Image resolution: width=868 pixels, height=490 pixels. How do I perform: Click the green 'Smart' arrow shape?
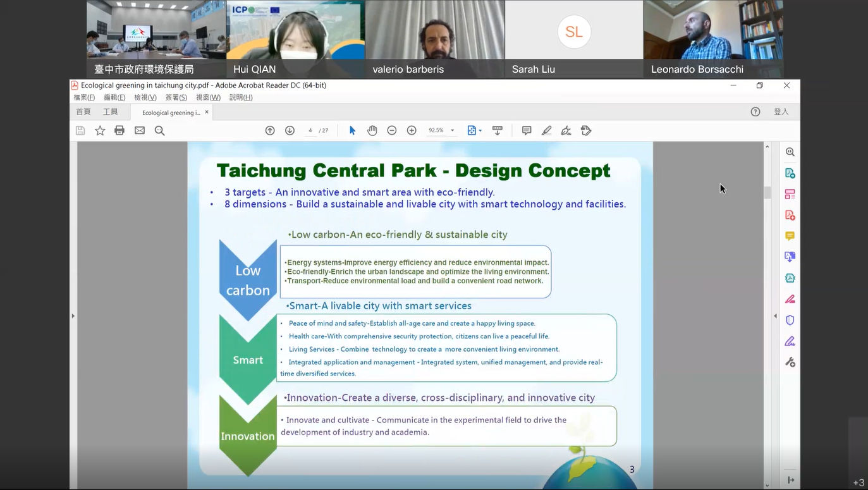click(x=248, y=359)
